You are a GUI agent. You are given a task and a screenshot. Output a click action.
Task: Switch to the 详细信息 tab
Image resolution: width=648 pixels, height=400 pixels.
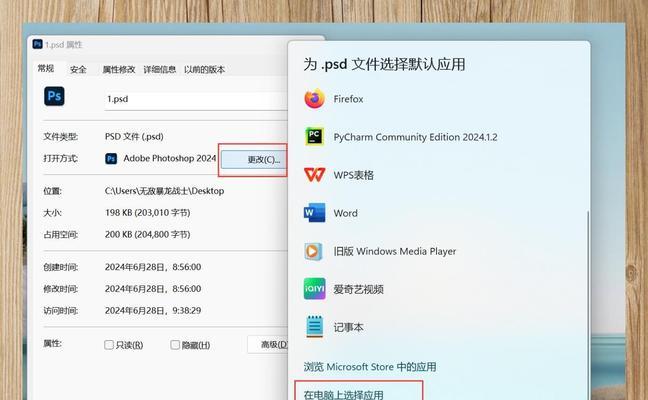160,69
